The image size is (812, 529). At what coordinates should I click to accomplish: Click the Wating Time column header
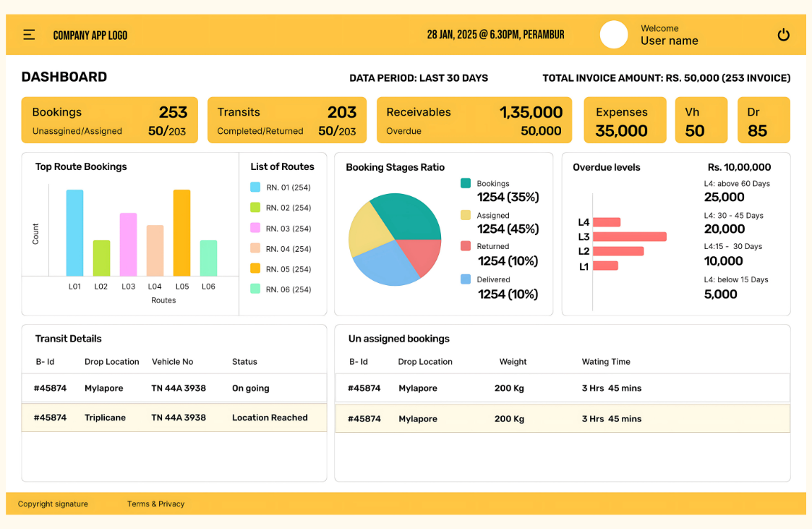[606, 362]
